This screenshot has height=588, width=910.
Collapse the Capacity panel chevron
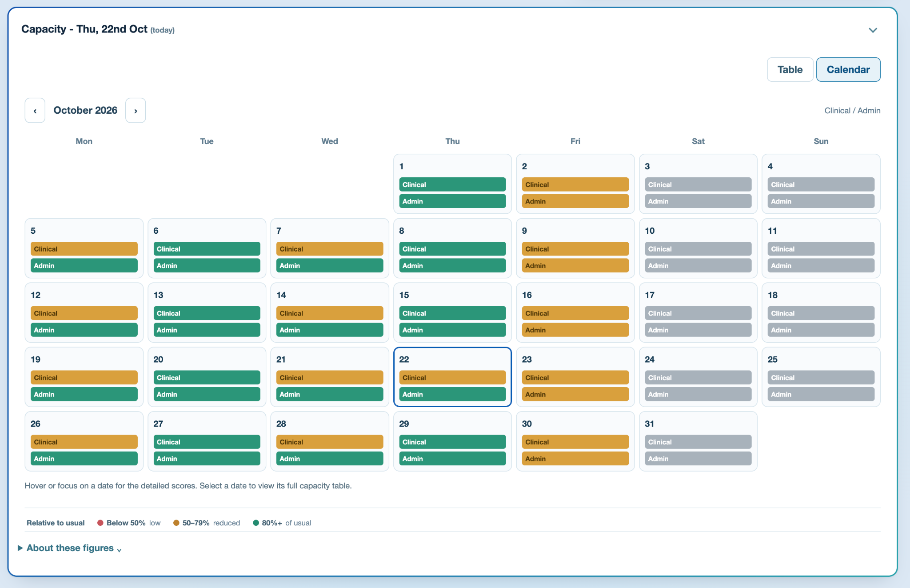(x=873, y=30)
